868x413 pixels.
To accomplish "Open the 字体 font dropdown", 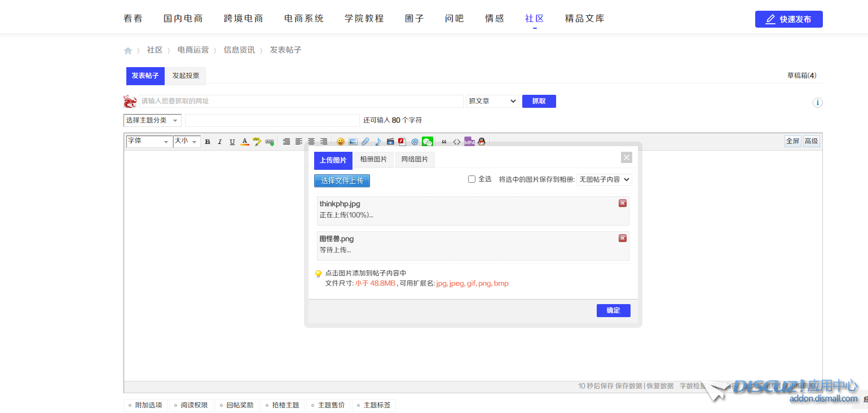I will pyautogui.click(x=148, y=142).
